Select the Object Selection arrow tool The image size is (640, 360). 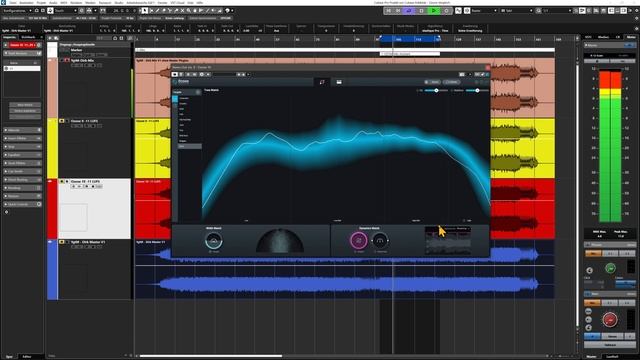pos(144,11)
